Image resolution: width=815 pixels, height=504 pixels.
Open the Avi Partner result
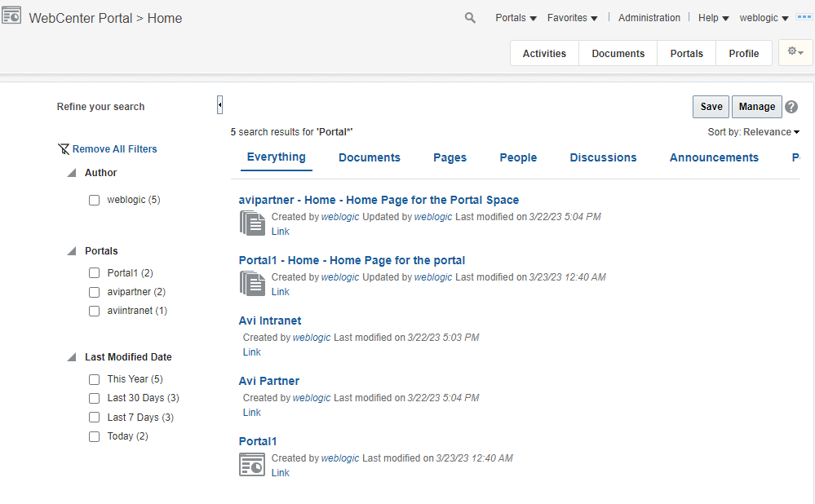pos(268,381)
